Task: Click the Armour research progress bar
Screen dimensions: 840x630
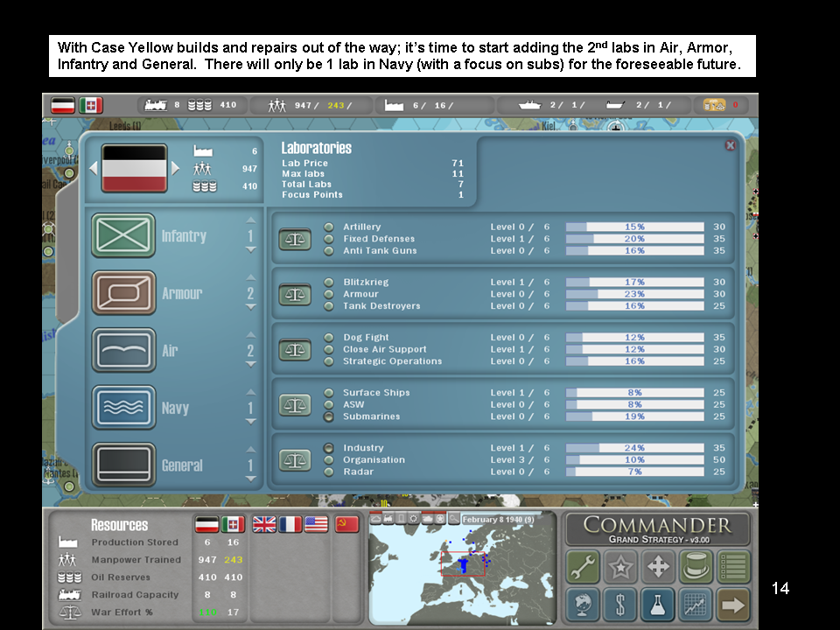Action: click(634, 294)
